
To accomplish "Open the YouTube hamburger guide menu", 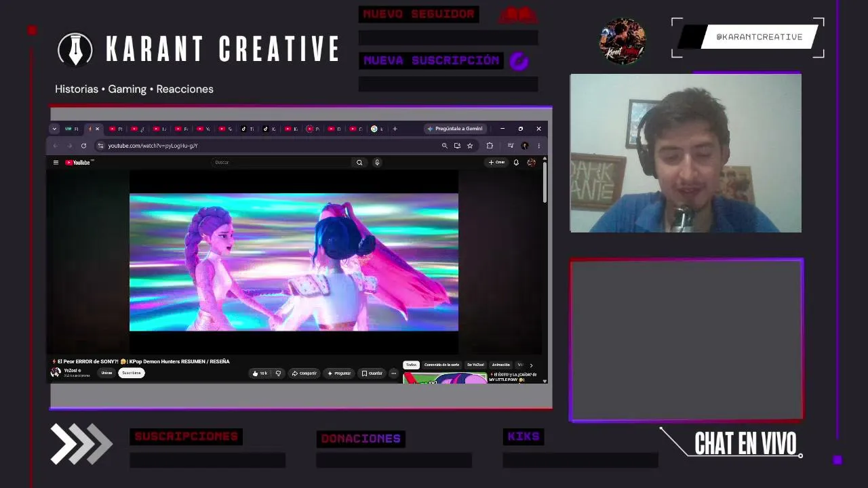I will click(x=56, y=163).
